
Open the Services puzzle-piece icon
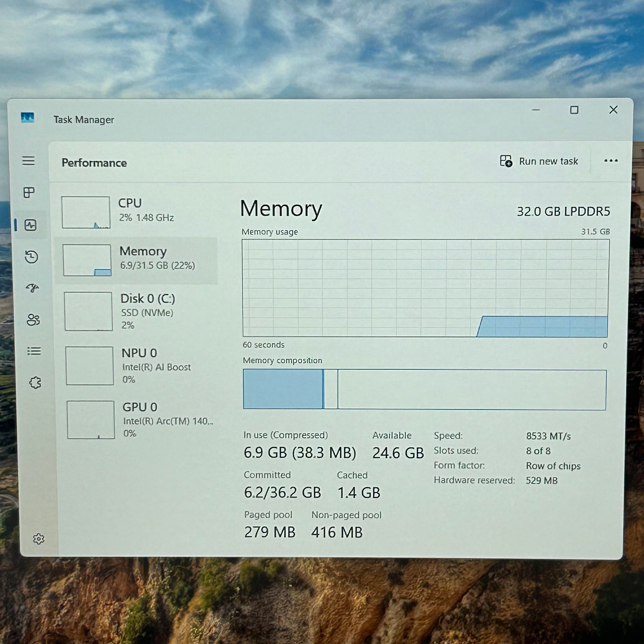(x=35, y=383)
